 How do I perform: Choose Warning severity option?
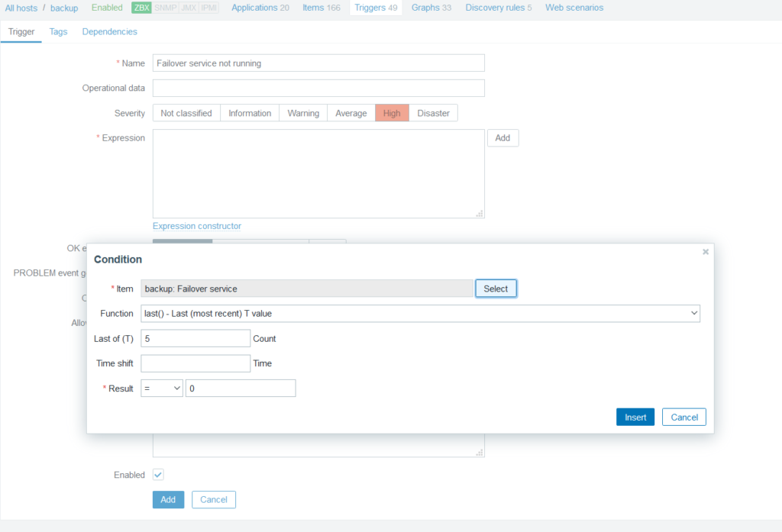click(x=303, y=113)
